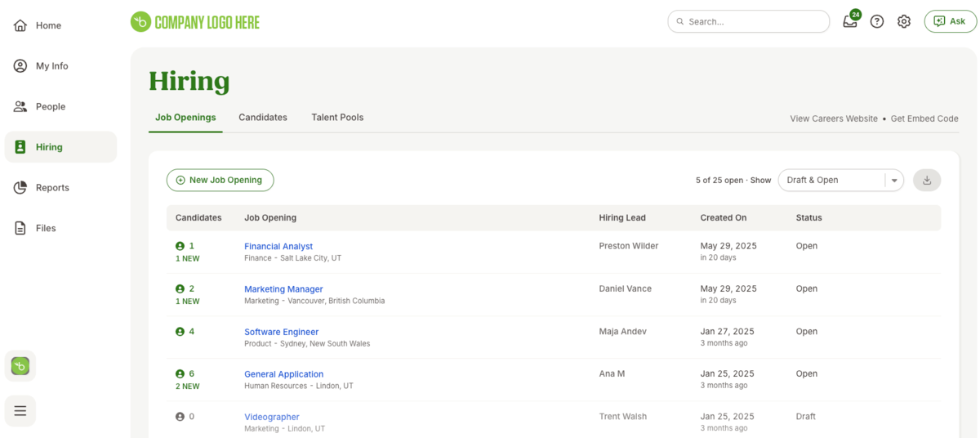Toggle the hamburger menu icon
Image resolution: width=980 pixels, height=438 pixels.
[20, 410]
